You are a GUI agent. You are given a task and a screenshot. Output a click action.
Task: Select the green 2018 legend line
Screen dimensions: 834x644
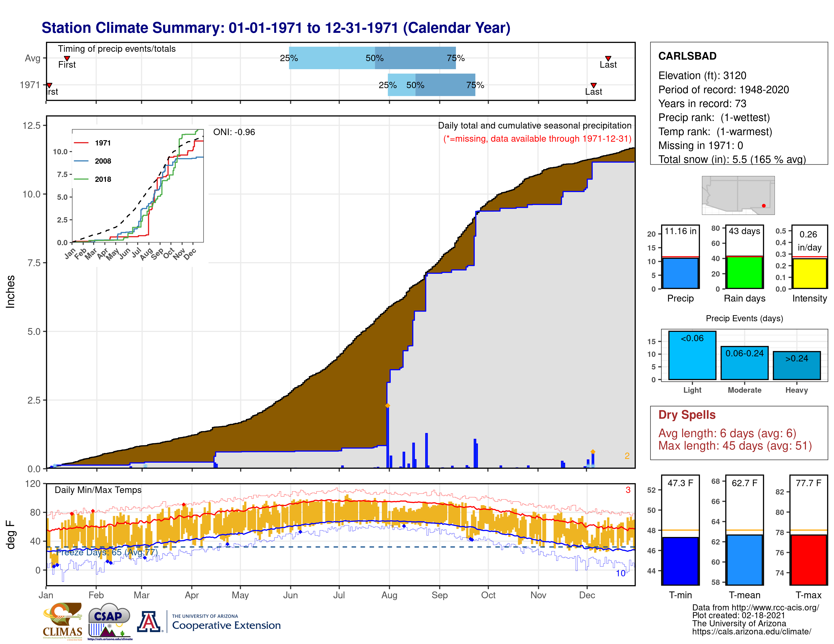click(81, 179)
